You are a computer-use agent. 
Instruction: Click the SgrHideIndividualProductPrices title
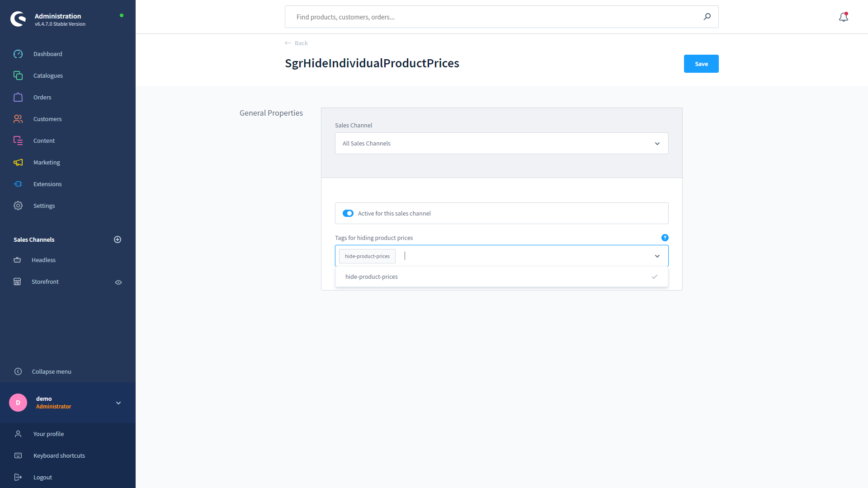click(372, 63)
